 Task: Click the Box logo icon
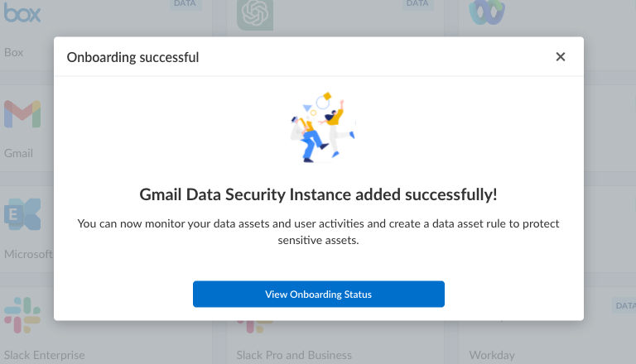click(23, 15)
